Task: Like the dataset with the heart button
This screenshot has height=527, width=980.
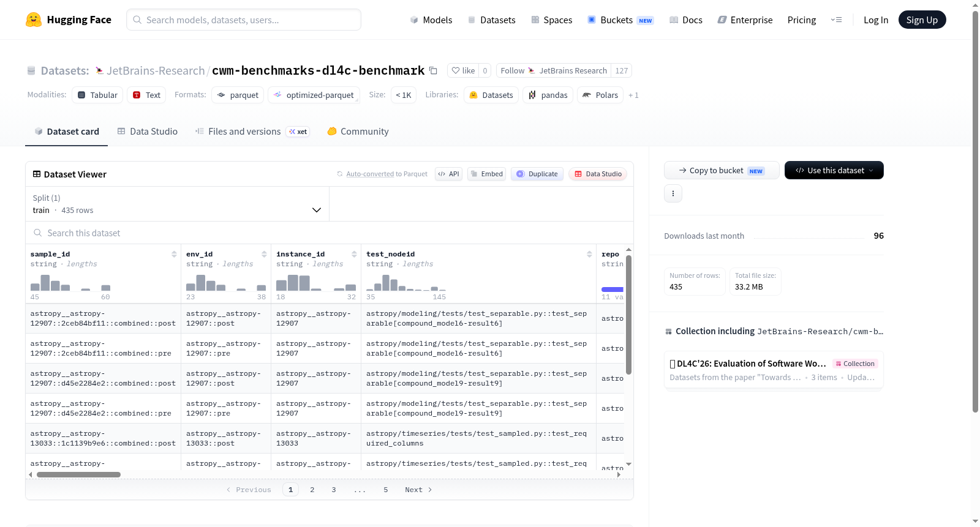Action: click(463, 70)
